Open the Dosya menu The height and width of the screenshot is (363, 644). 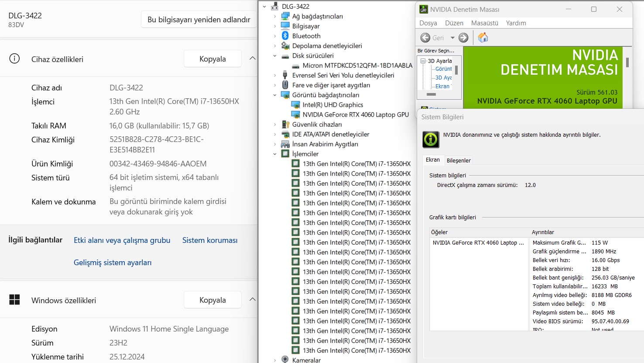428,23
